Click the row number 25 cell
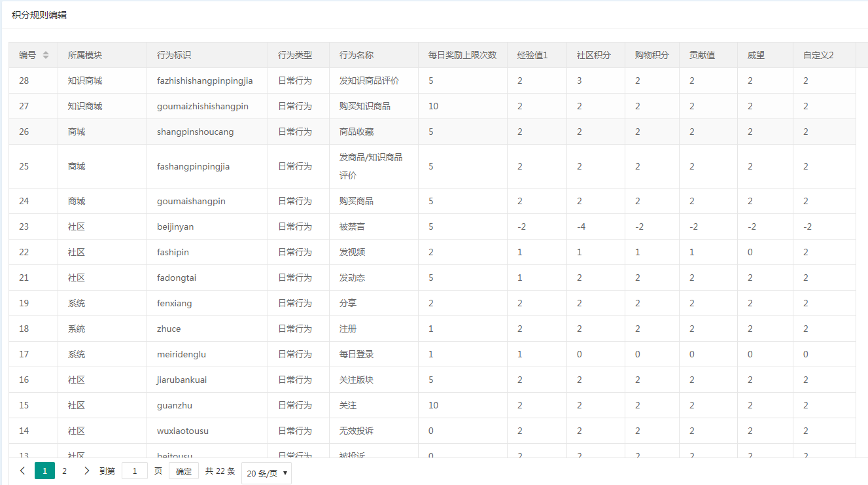Image resolution: width=868 pixels, height=485 pixels. coord(24,167)
